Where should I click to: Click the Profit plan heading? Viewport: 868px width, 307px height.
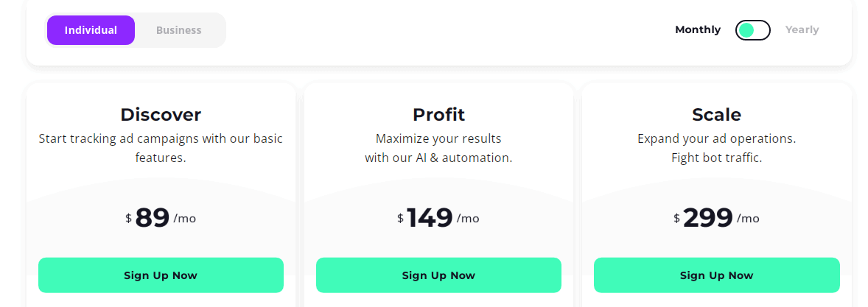point(438,115)
